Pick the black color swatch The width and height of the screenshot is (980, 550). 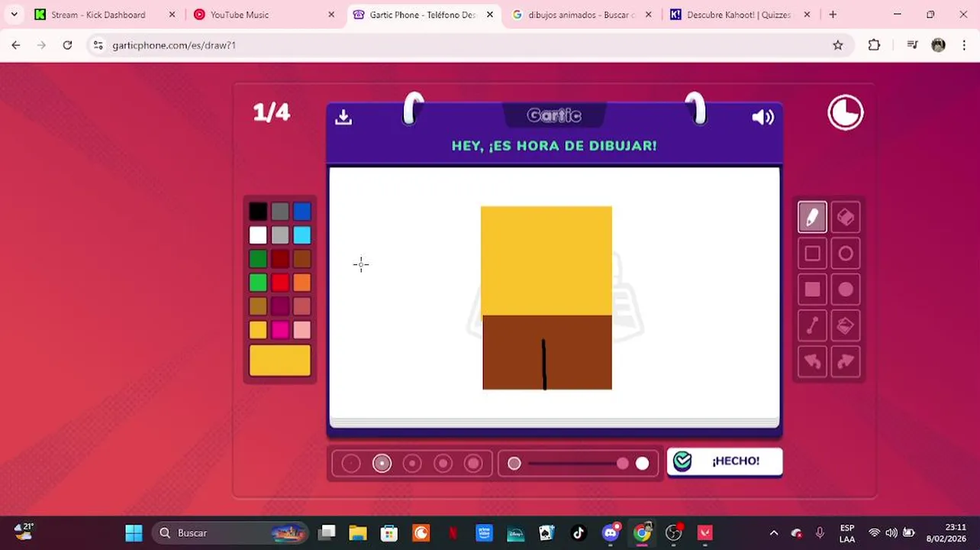[258, 212]
